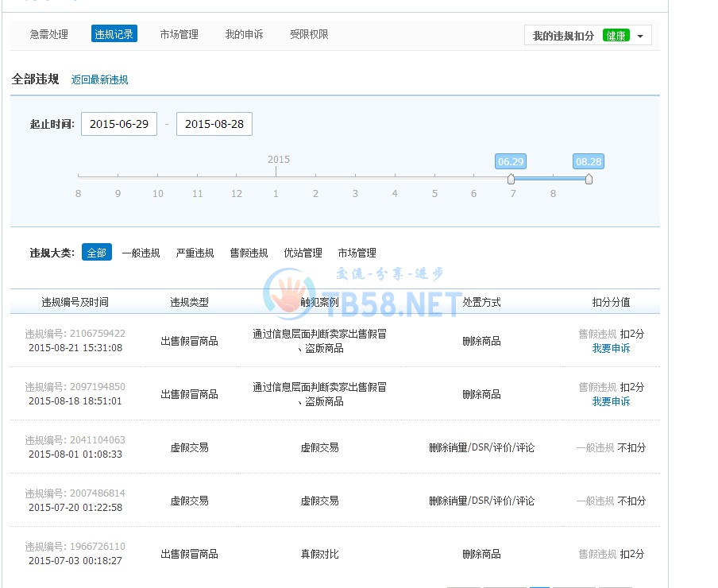Click 我要申诉 for violation 2106759422
Viewport: 718px width, 588px height.
[x=611, y=348]
